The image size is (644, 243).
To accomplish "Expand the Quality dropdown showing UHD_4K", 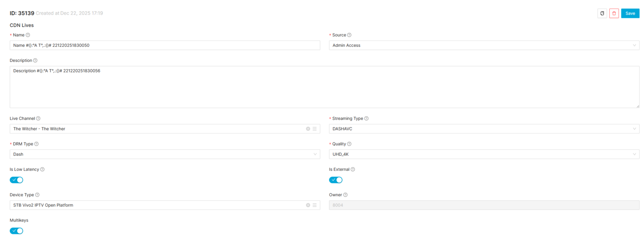I will 483,154.
